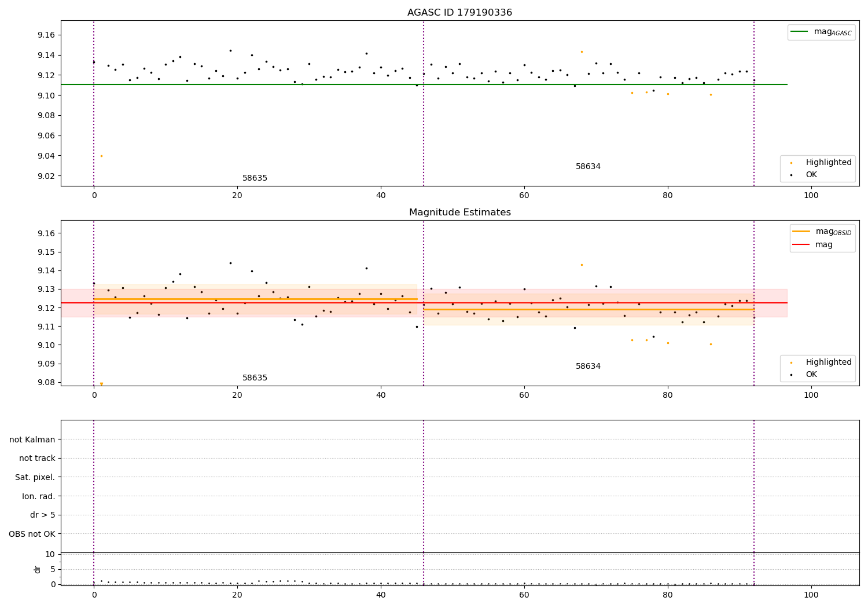868x608 pixels.
Task: Select the 'Ion. rad.' row label
Action: [x=39, y=496]
